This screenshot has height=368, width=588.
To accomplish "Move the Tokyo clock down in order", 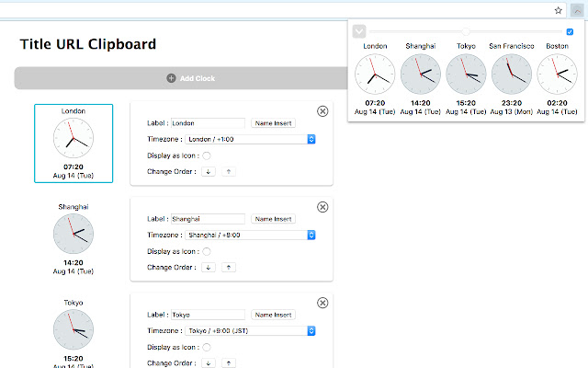I will 209,363.
